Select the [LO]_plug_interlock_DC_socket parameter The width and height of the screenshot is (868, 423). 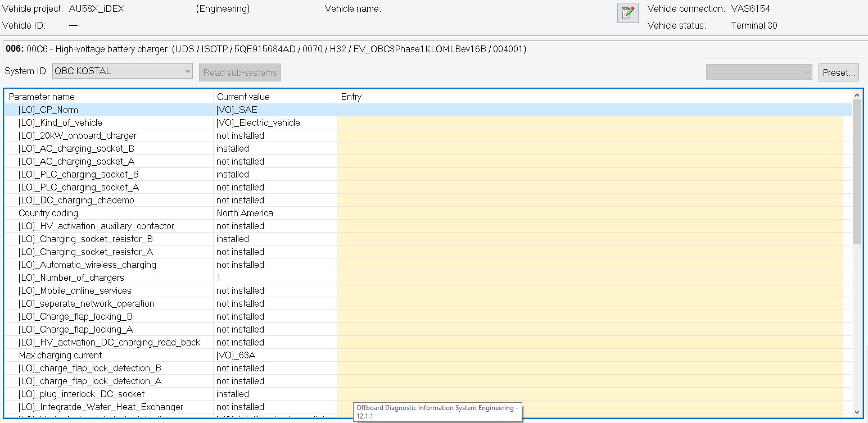pos(110,394)
